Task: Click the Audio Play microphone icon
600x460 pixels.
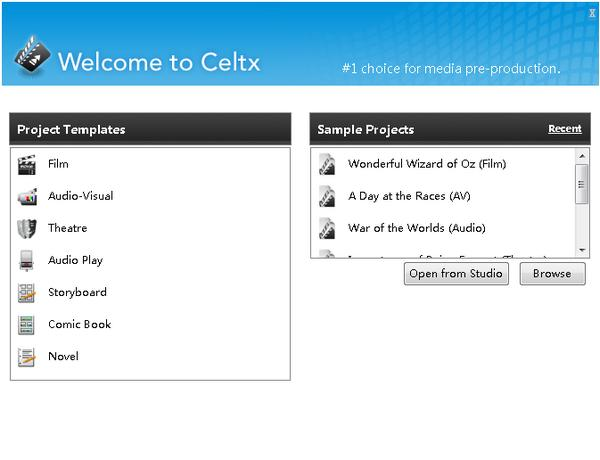Action: tap(26, 261)
